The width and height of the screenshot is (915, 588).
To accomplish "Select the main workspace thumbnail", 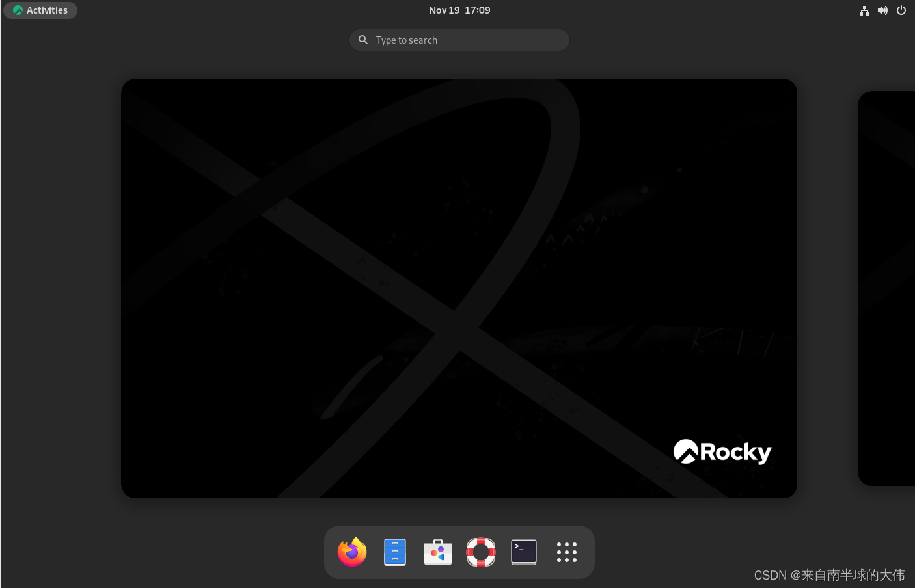I will [459, 288].
